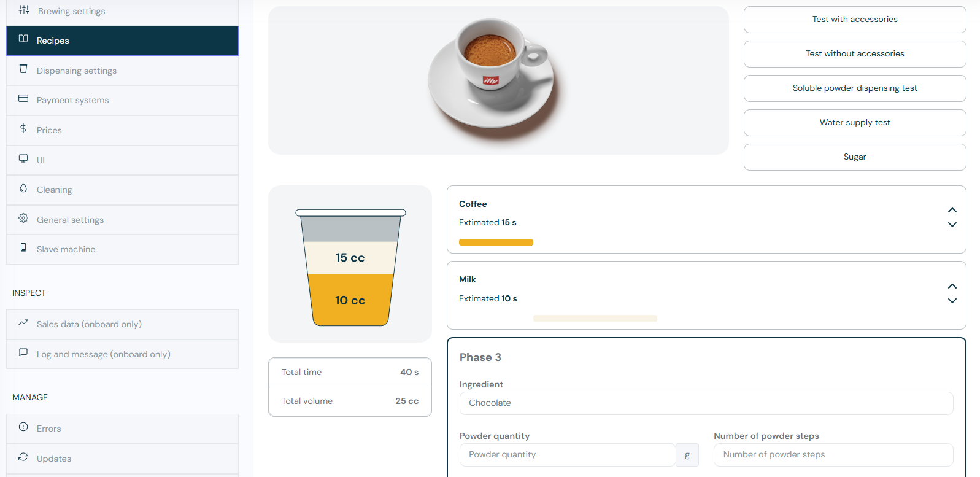This screenshot has height=477, width=980.
Task: Click the orange Coffee timeline bar
Action: click(496, 242)
